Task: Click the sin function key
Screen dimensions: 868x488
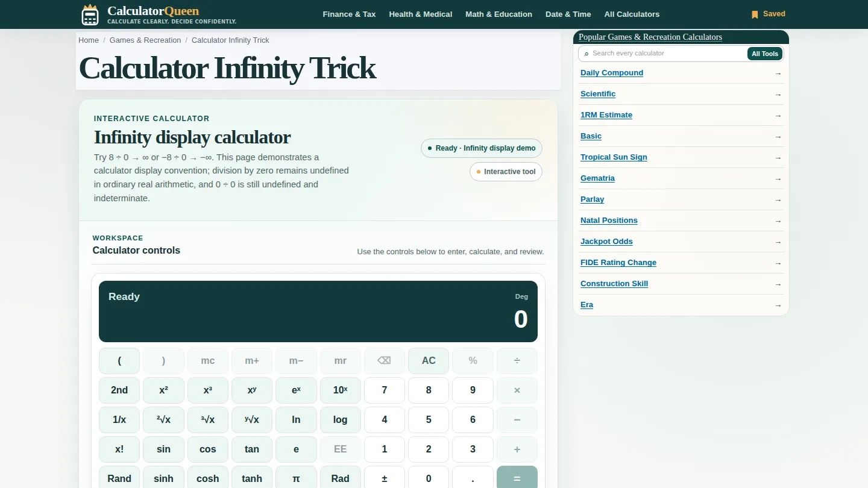Action: (x=163, y=449)
